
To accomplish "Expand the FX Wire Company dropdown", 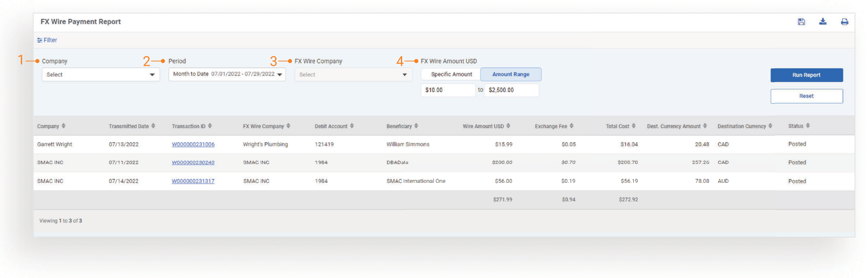I will (x=353, y=75).
